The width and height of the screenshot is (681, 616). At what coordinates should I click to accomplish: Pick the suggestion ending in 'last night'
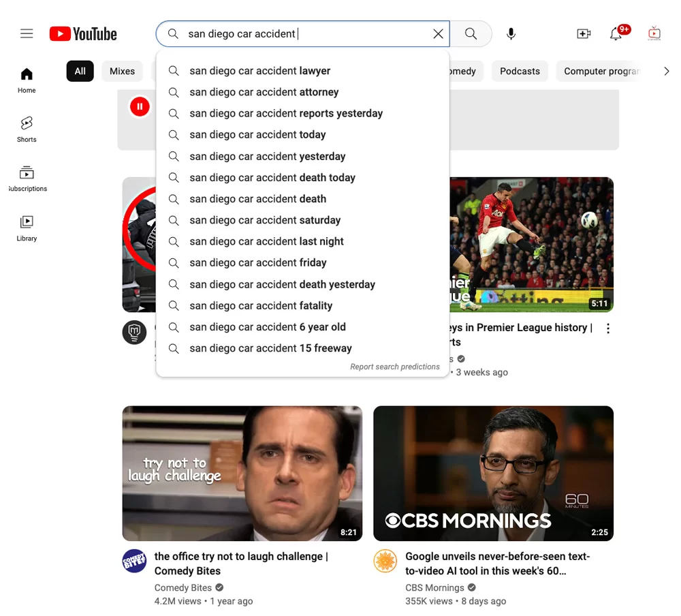(x=303, y=242)
